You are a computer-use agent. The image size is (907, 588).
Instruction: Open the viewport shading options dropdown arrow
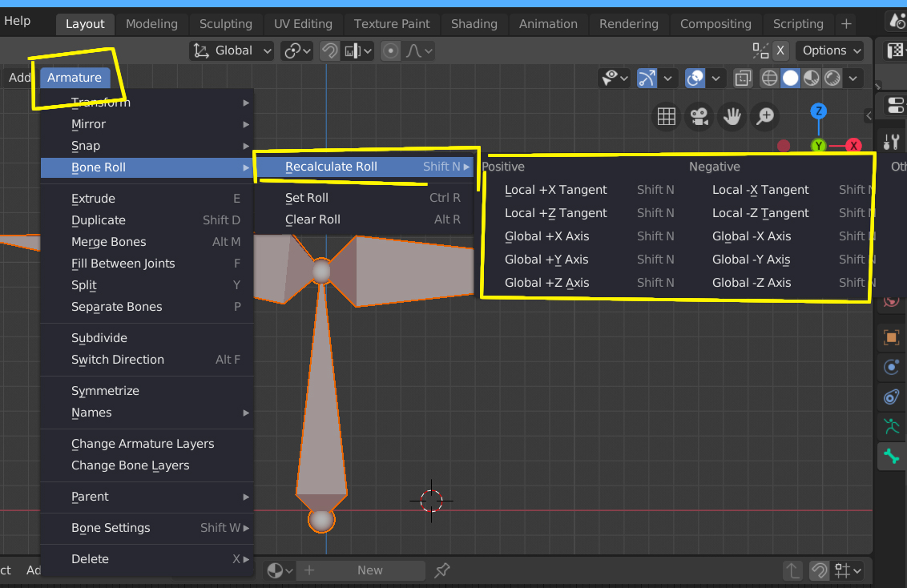coord(853,78)
